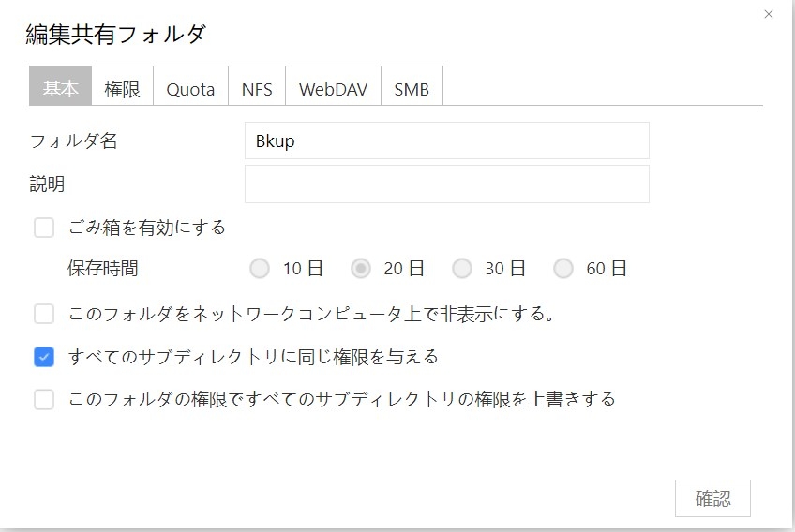Open the SMB settings tab
Image resolution: width=795 pixels, height=532 pixels.
point(412,89)
